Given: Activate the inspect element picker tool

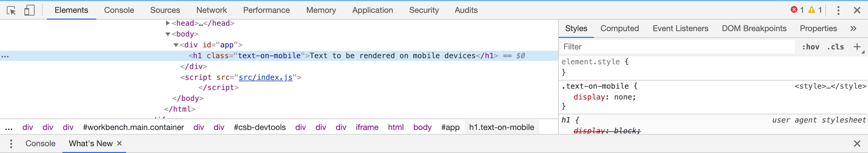Looking at the screenshot, I should coord(11,10).
